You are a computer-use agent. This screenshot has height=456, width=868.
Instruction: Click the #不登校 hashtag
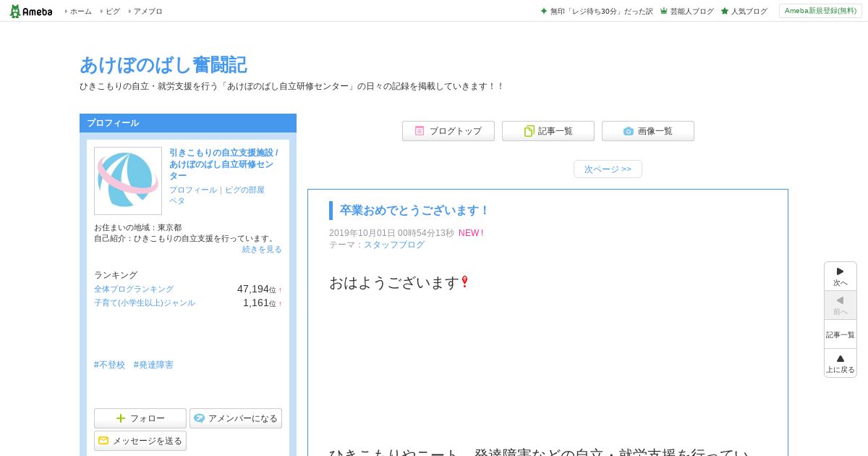click(109, 365)
